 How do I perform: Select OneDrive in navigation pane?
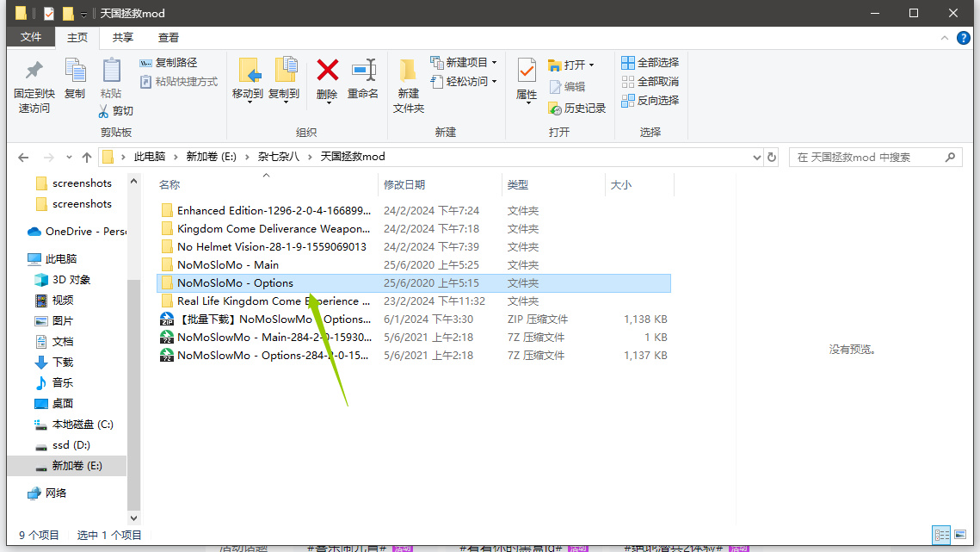(x=77, y=232)
